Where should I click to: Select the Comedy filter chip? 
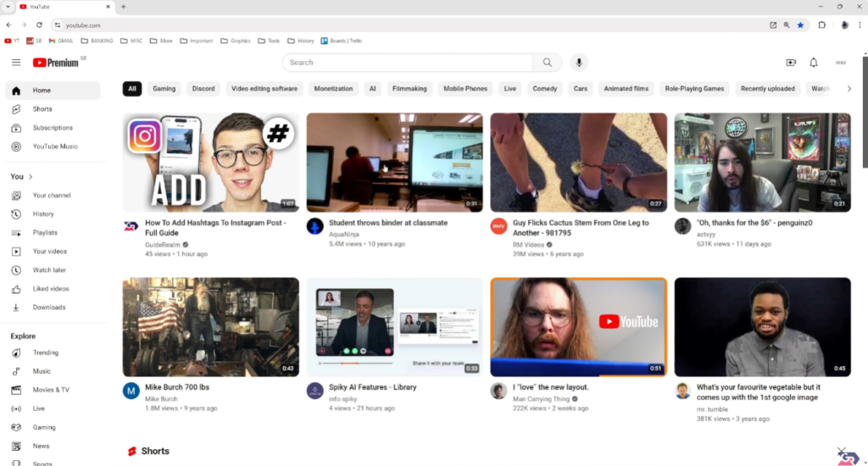(545, 89)
